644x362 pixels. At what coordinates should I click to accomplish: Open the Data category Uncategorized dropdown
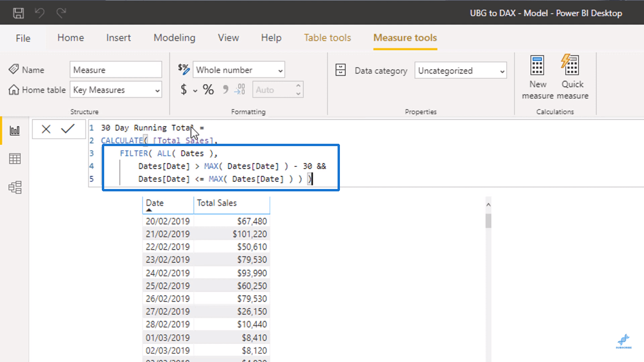(461, 71)
